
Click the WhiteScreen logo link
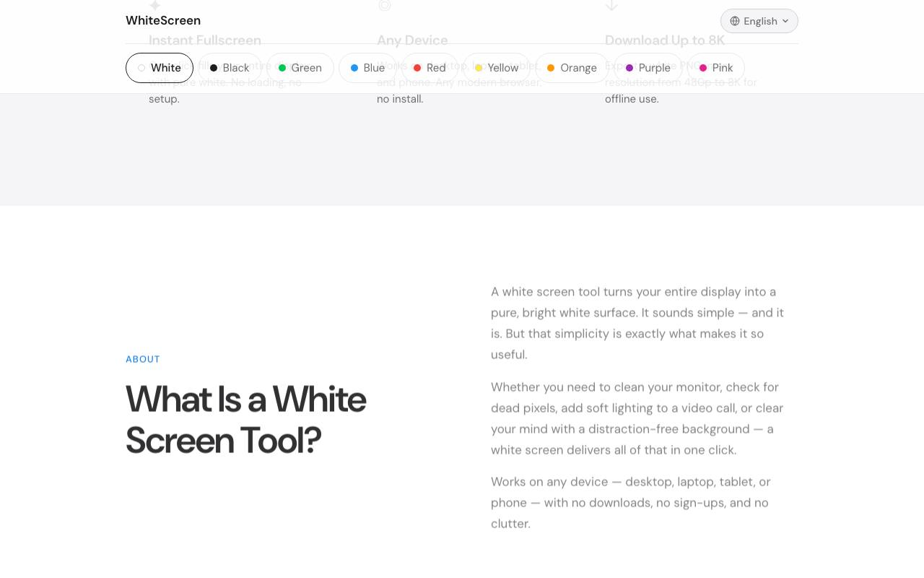pos(163,20)
